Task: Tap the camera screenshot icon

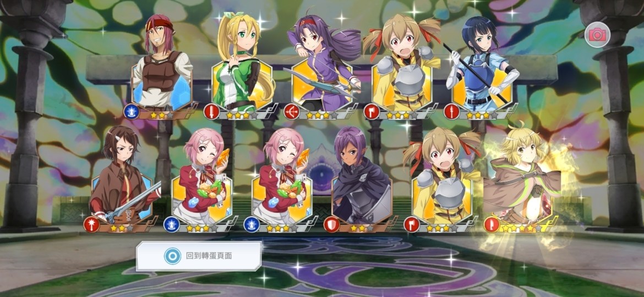Action: pyautogui.click(x=597, y=35)
